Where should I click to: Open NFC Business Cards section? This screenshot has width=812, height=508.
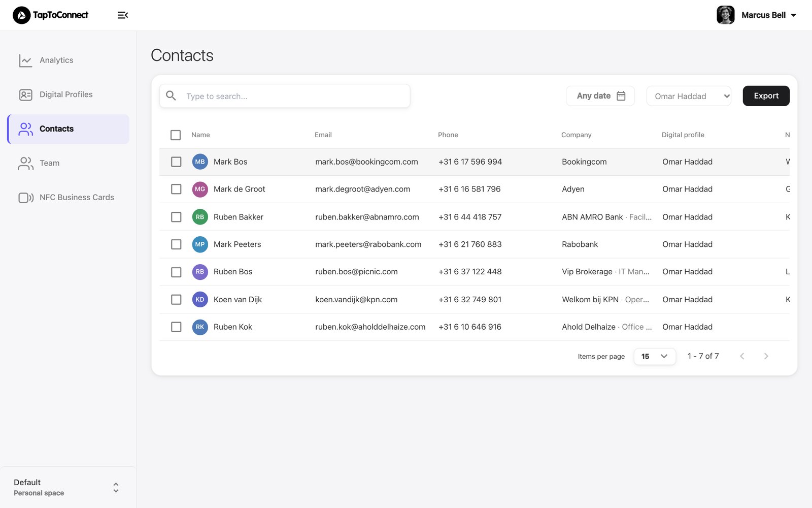coord(68,198)
